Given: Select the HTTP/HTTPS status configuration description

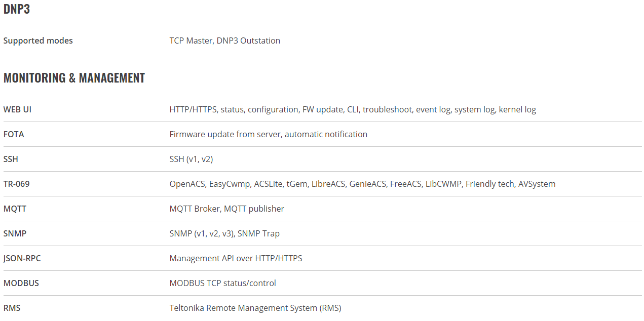Looking at the screenshot, I should coord(353,109).
